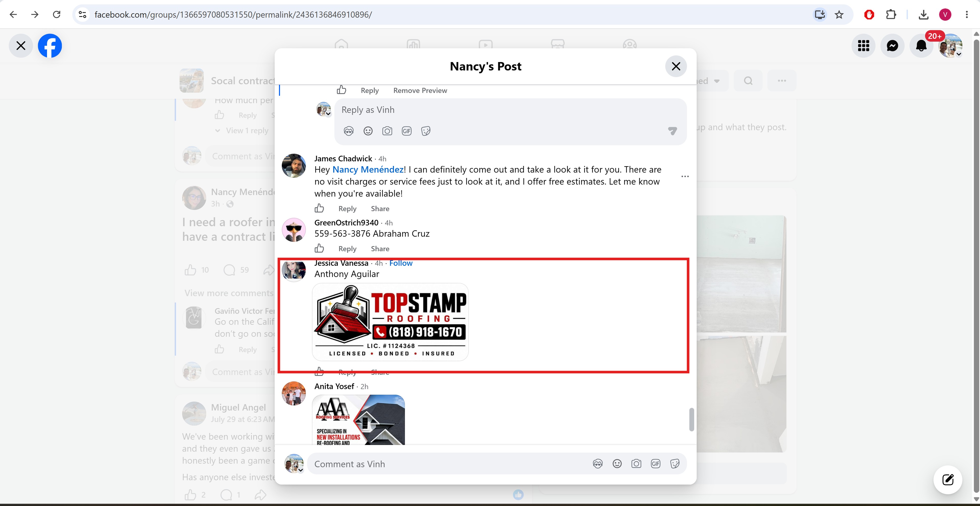The image size is (980, 506).
Task: Open the Chrome three-dot menu
Action: [967, 15]
